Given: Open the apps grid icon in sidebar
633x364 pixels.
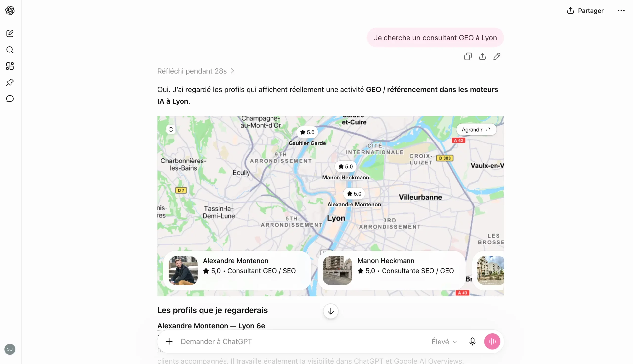Looking at the screenshot, I should 10,66.
